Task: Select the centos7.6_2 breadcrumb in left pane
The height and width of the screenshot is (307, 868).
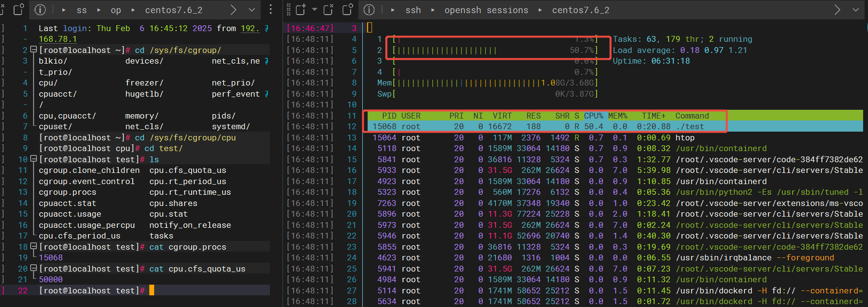Action: (x=174, y=10)
